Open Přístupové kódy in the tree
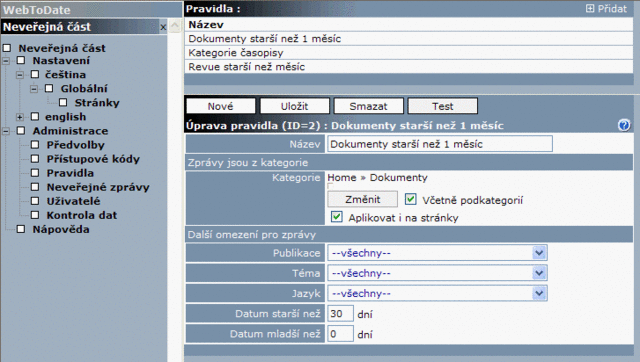The image size is (640, 362). [x=93, y=159]
